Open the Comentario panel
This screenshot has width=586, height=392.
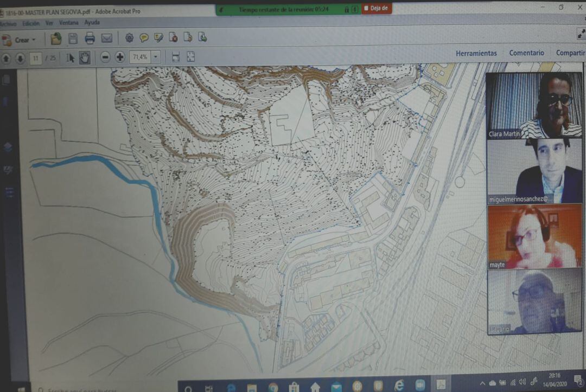(527, 53)
